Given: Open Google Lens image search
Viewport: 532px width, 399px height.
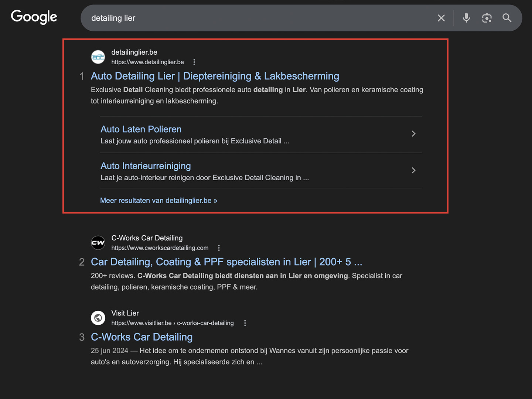Looking at the screenshot, I should point(487,18).
